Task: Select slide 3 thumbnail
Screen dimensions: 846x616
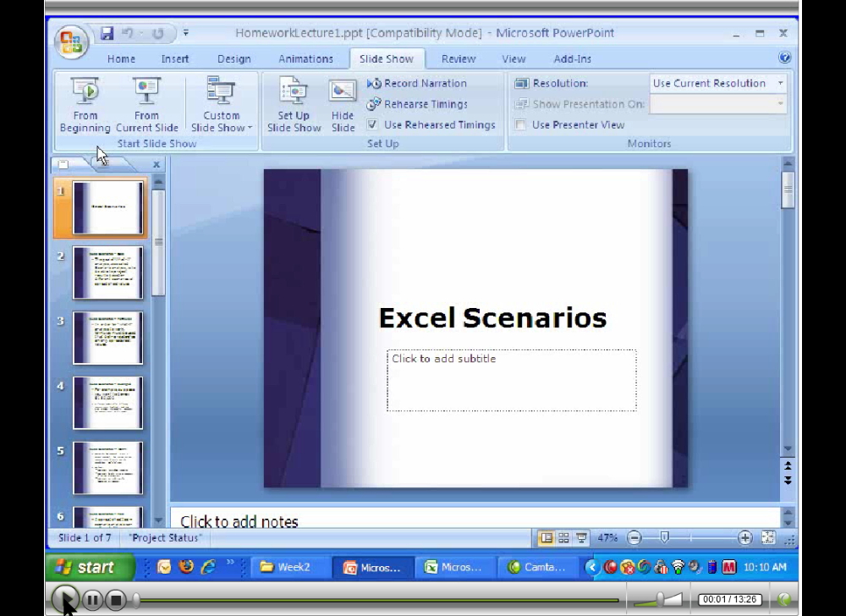Action: click(107, 338)
